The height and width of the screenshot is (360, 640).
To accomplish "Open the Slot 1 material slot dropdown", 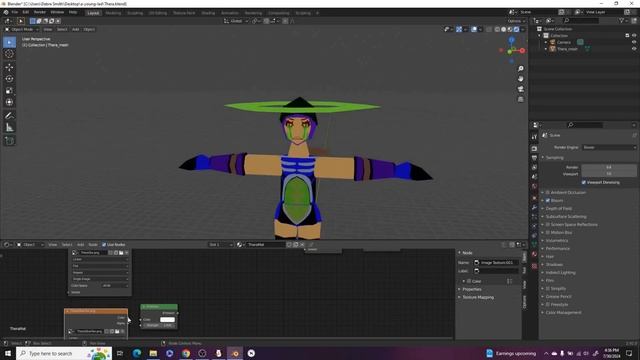I will (220, 244).
